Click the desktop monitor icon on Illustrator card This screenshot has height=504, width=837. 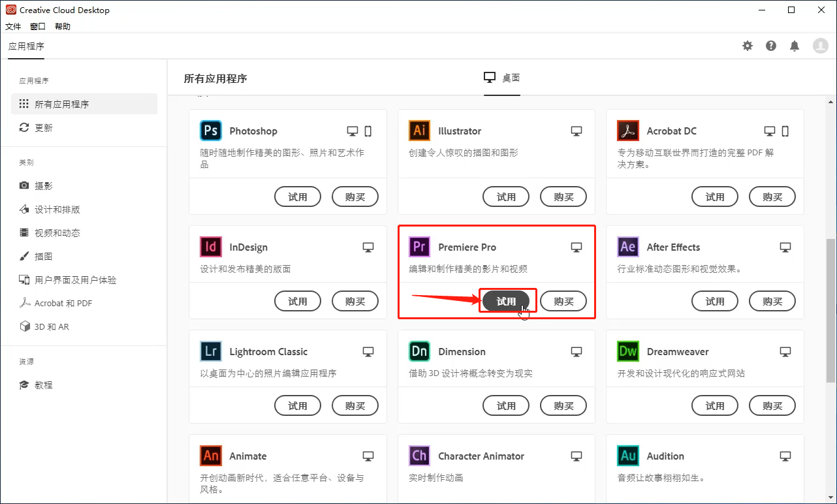click(x=576, y=131)
